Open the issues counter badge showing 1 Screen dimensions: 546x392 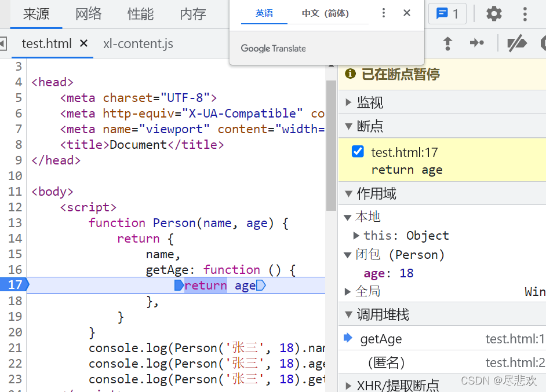(x=447, y=14)
